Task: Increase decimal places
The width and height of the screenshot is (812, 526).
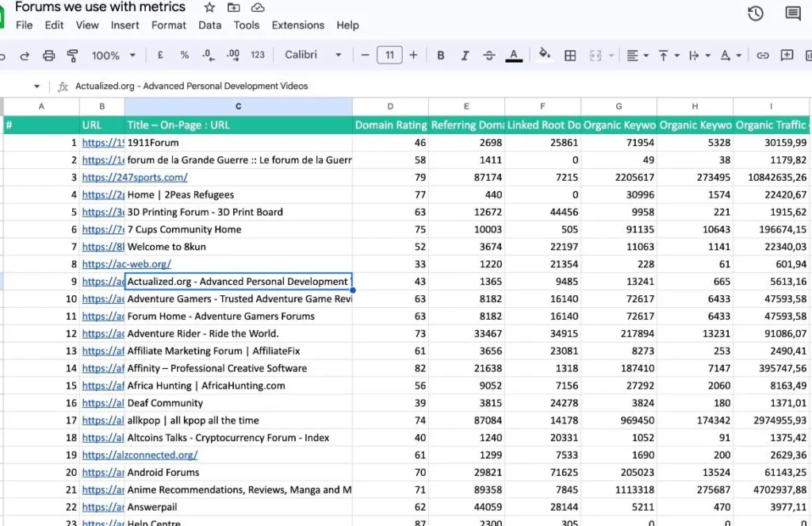Action: 233,56
